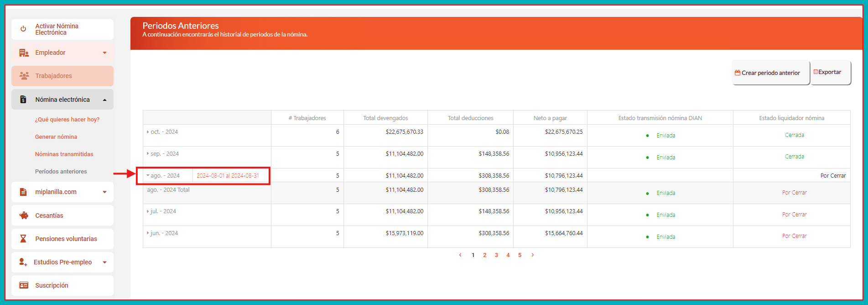Click Estado liquidador nómina column header

[x=792, y=118]
